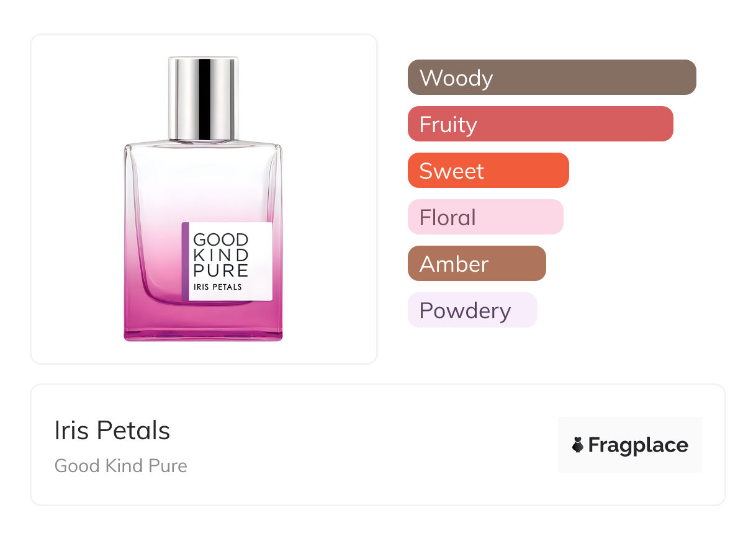Click the word GOOD on the bottle label
The height and width of the screenshot is (536, 756).
(x=221, y=240)
